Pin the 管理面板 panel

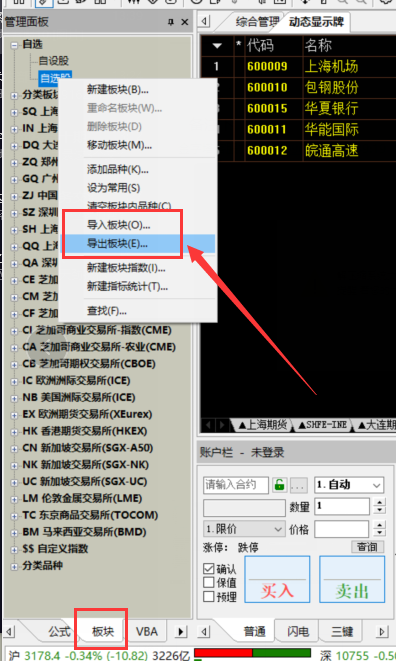(171, 22)
